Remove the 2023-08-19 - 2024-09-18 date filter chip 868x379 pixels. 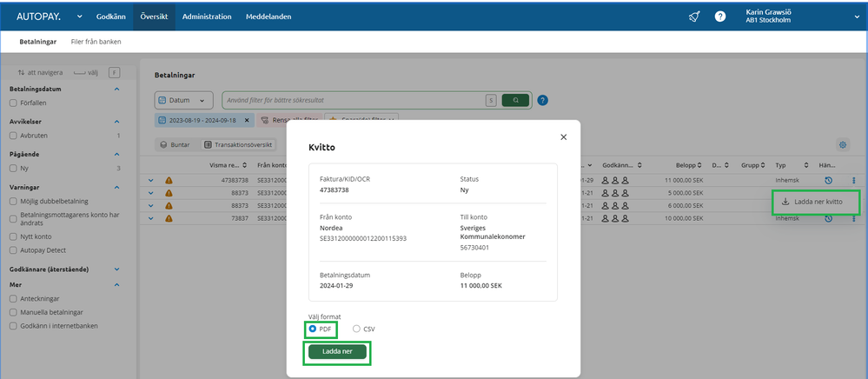point(247,120)
